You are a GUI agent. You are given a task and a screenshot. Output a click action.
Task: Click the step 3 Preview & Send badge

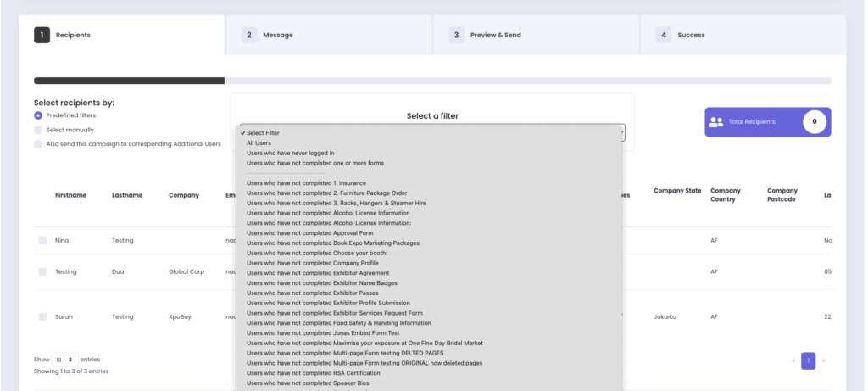(x=456, y=35)
